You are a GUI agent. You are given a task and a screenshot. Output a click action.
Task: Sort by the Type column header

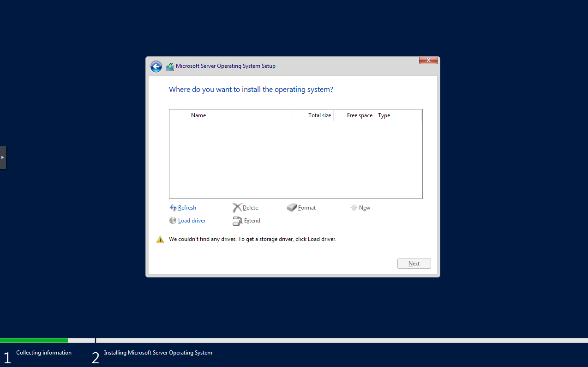pos(398,115)
